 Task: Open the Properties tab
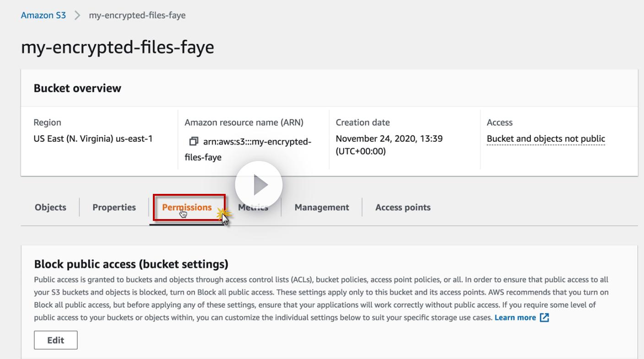114,207
